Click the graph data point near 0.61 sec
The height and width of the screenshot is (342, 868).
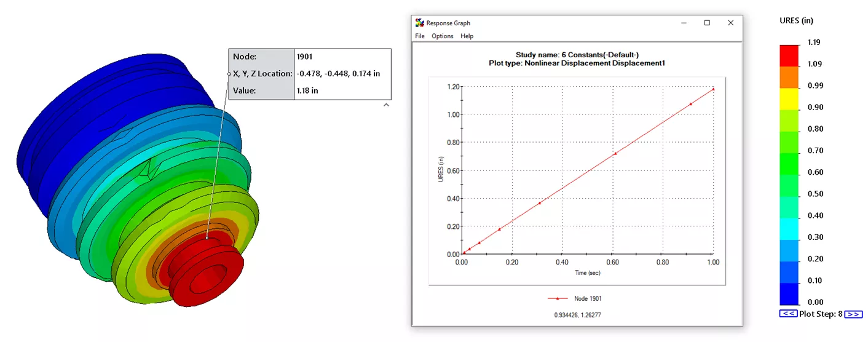click(615, 153)
